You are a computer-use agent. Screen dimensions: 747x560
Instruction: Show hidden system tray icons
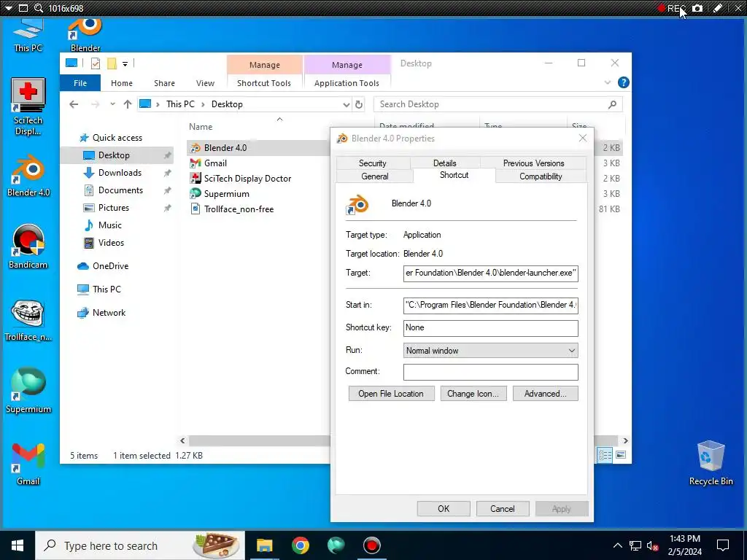617,545
